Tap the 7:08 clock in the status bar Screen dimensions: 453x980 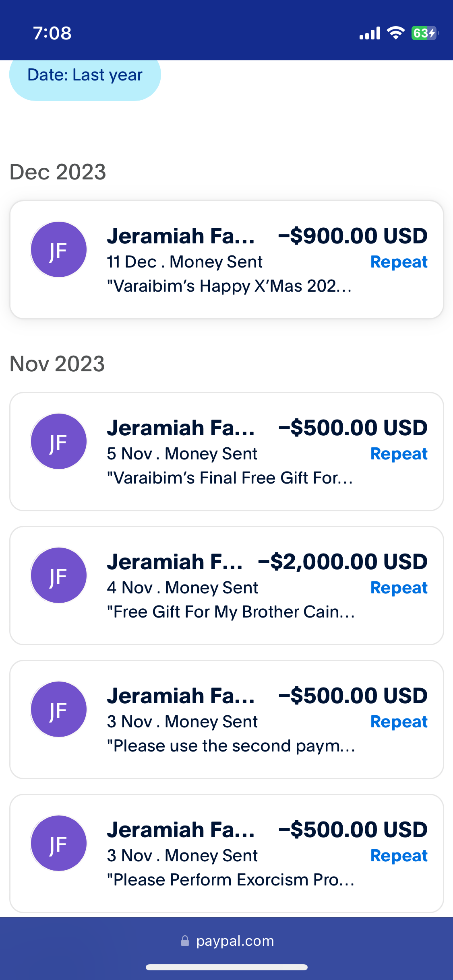(52, 33)
